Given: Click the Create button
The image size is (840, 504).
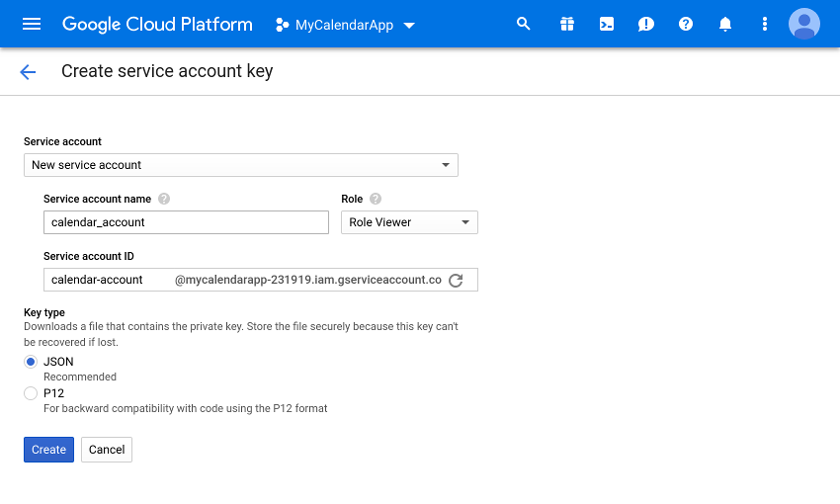Looking at the screenshot, I should pos(48,450).
